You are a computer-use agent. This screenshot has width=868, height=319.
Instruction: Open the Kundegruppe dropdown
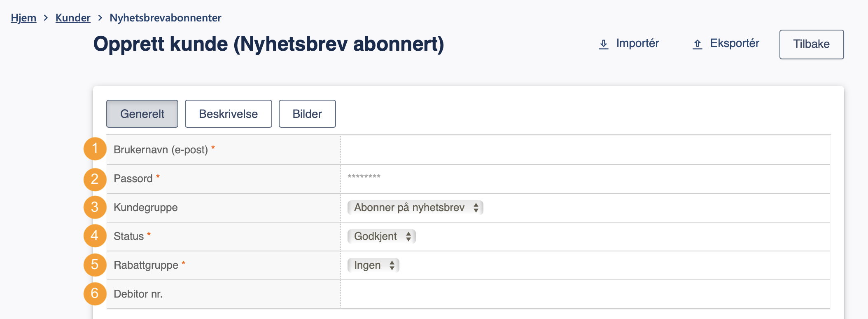415,207
